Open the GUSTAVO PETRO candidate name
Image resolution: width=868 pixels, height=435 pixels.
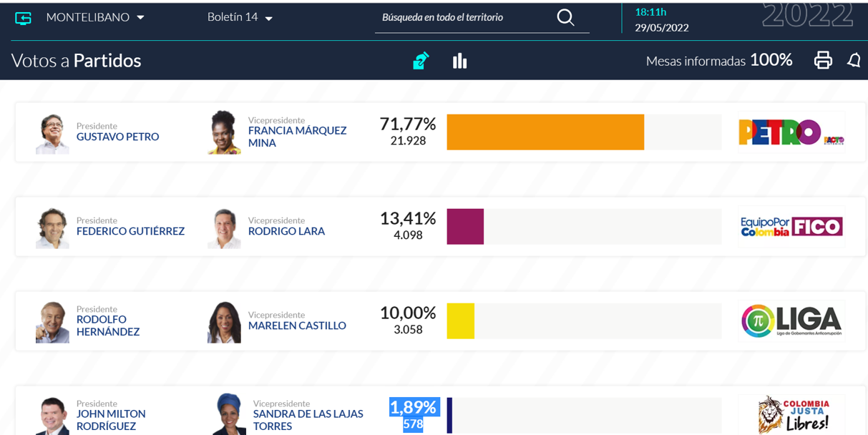(117, 137)
